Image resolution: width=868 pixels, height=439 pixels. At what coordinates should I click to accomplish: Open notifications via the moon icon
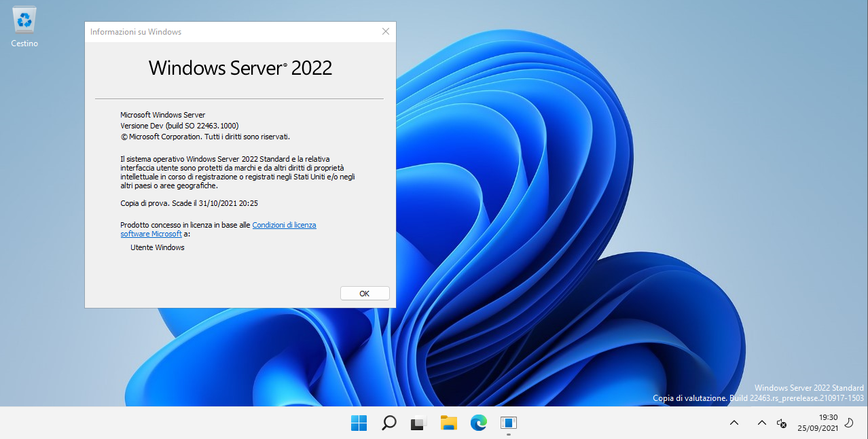(x=848, y=423)
